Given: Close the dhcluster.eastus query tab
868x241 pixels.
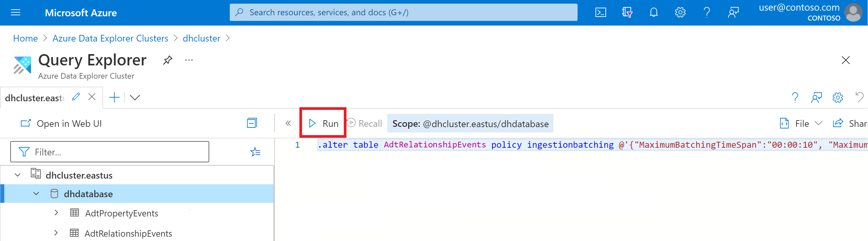Looking at the screenshot, I should coord(92,97).
